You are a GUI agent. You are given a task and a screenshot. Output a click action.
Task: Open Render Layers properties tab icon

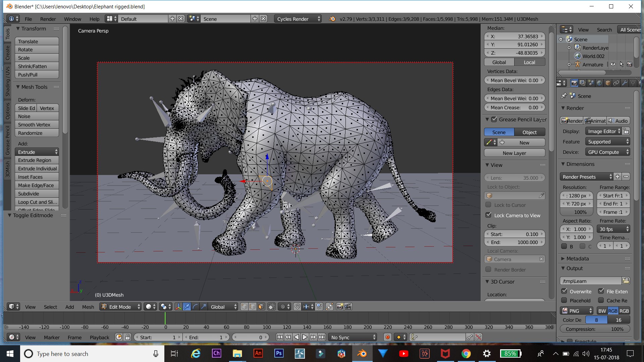583,83
